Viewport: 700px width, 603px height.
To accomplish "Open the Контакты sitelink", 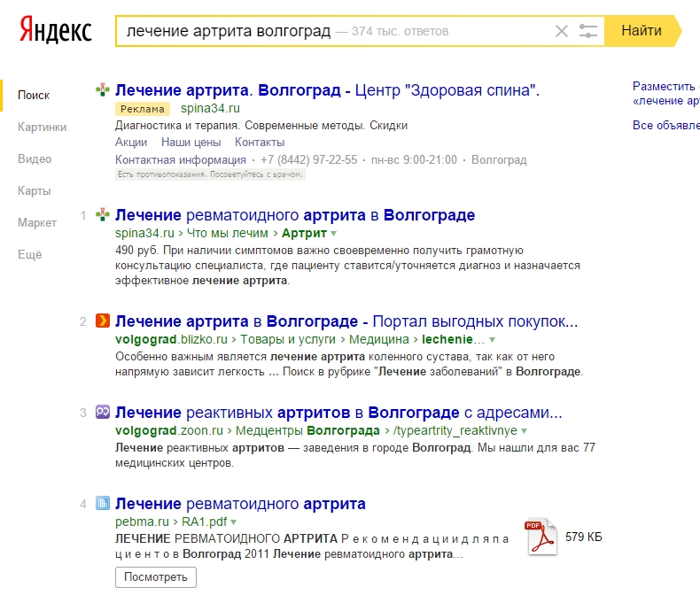I will coord(260,143).
